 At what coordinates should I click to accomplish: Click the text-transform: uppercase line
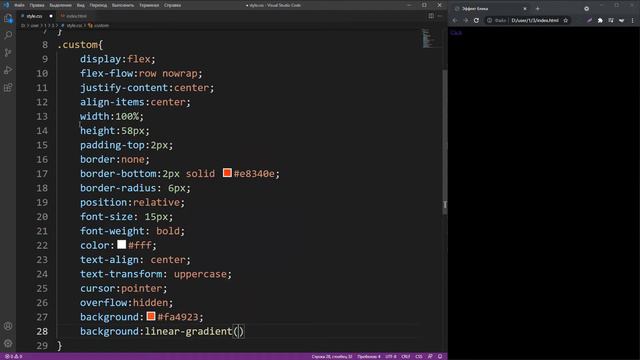[156, 274]
